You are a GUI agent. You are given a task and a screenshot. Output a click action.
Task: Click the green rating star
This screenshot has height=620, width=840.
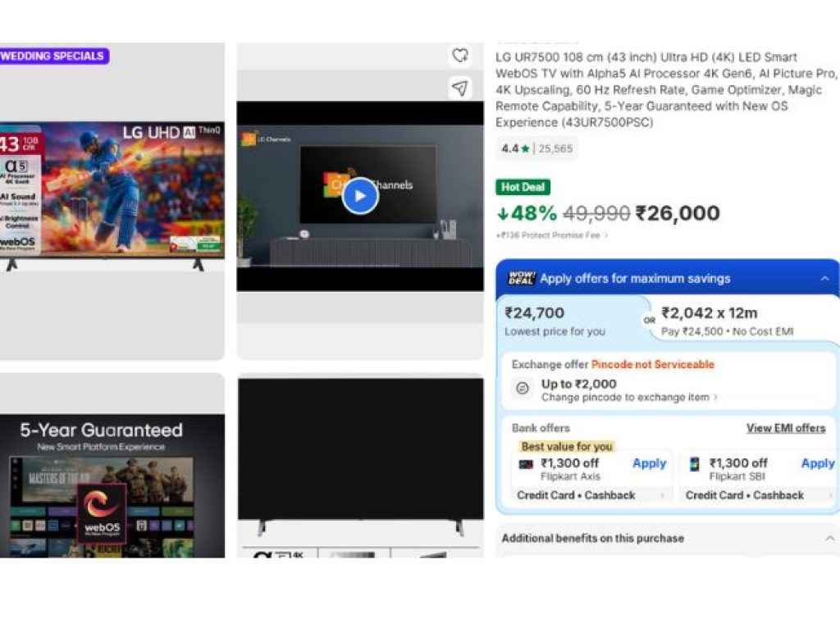click(523, 149)
